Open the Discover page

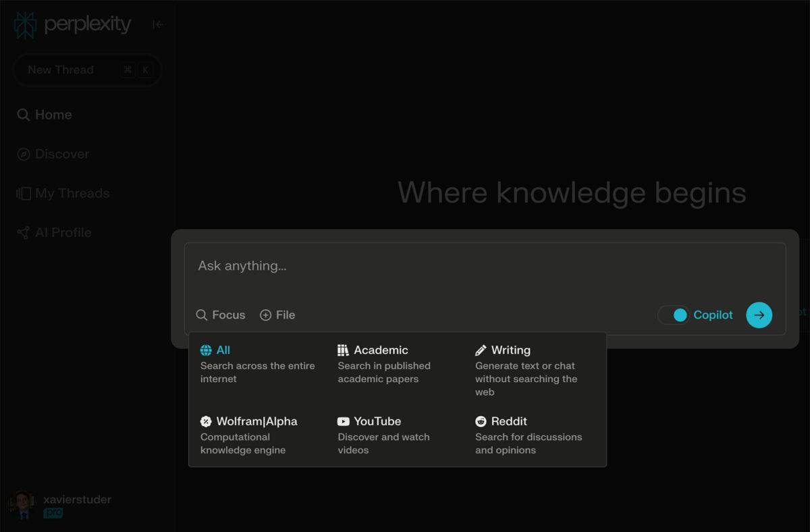click(53, 154)
